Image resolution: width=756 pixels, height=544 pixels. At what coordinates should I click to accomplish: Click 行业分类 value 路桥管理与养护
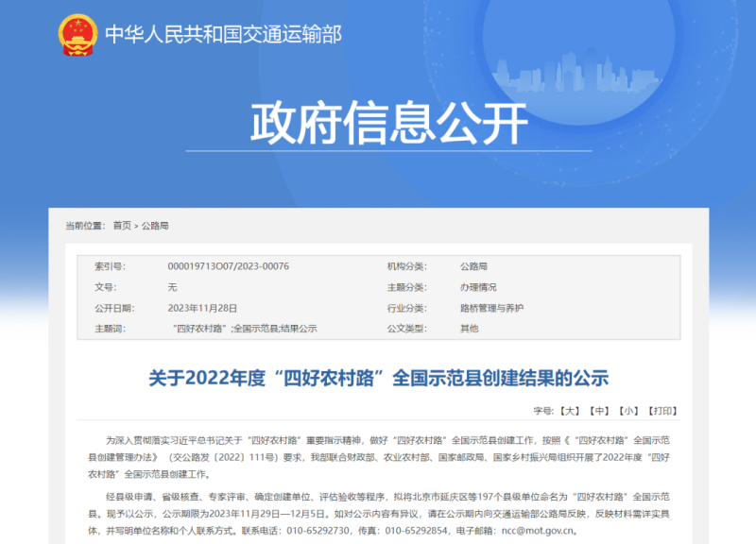pos(491,309)
